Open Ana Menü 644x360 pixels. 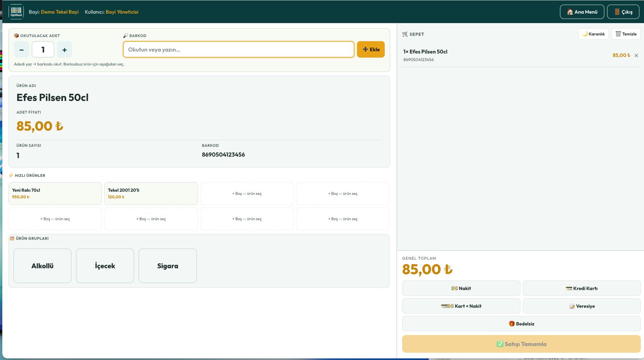point(582,12)
